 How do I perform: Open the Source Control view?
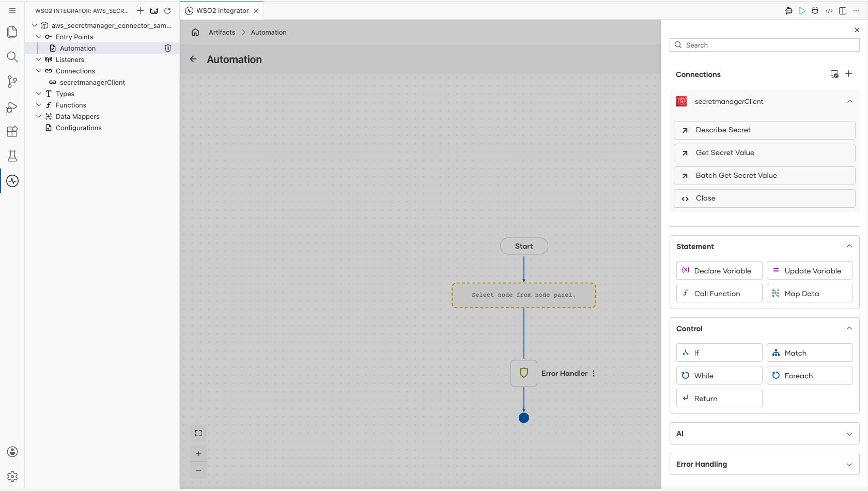coord(12,82)
